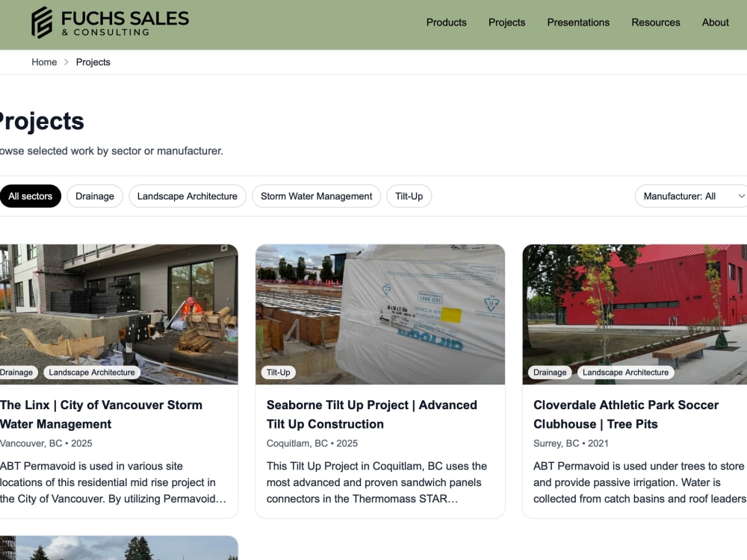Click Drainage tag on Cloverdale photo
This screenshot has height=560, width=747.
[550, 373]
